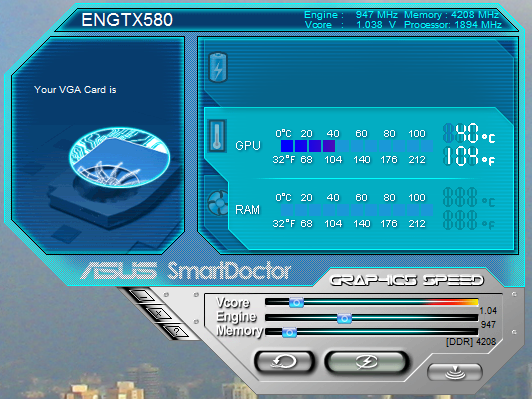Click the minus minimize panel button
Viewport: 532px width, 399px height.
pos(143,296)
